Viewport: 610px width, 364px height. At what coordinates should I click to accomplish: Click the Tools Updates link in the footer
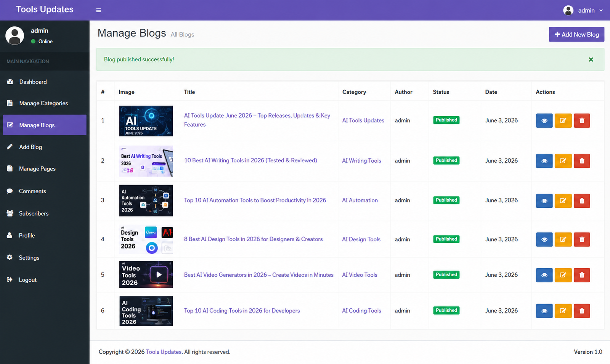(x=164, y=352)
